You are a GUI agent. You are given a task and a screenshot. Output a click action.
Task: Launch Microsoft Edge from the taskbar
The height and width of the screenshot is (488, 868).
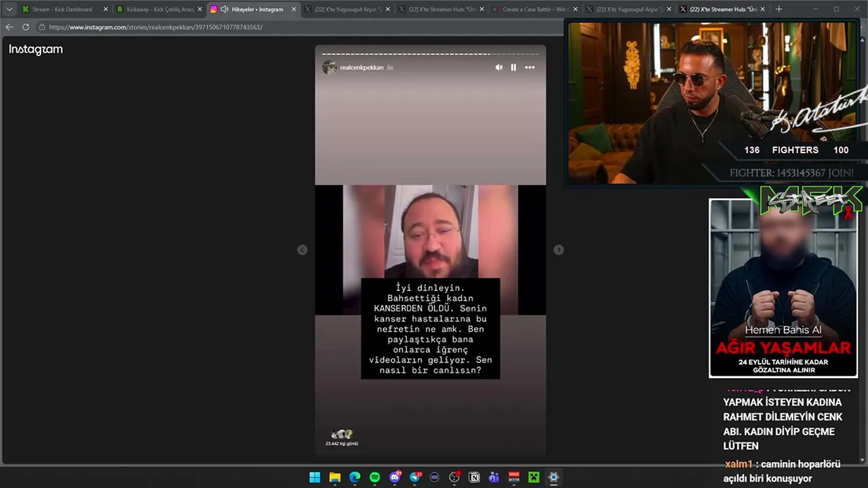coord(355,477)
